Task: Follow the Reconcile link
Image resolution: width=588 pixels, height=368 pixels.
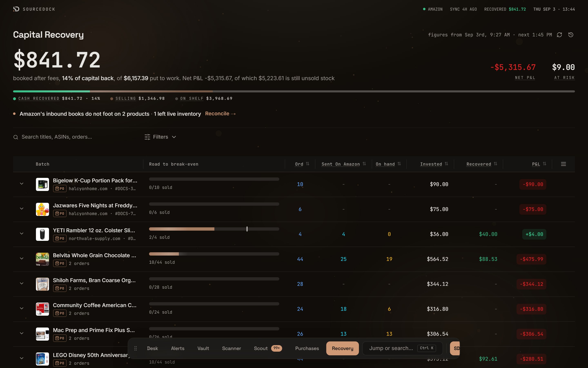Action: point(220,114)
